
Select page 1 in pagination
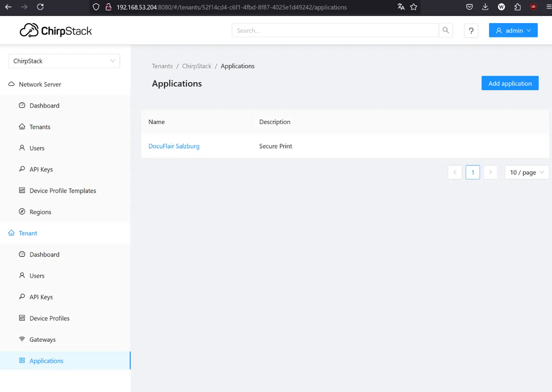click(x=473, y=172)
